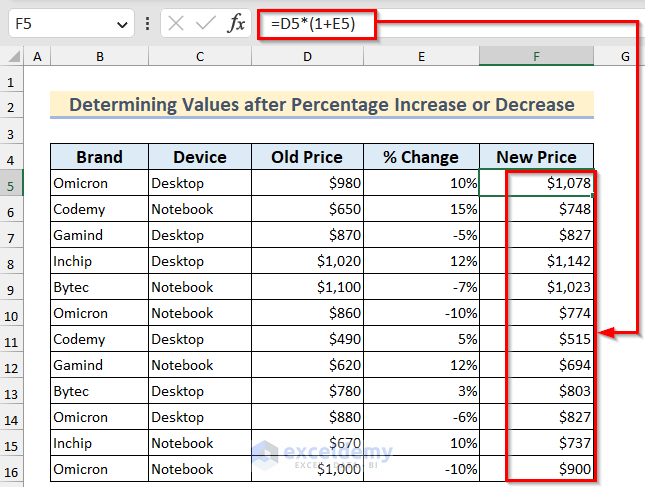Select the -5% change cell for Gamind
The height and width of the screenshot is (487, 645).
click(421, 235)
